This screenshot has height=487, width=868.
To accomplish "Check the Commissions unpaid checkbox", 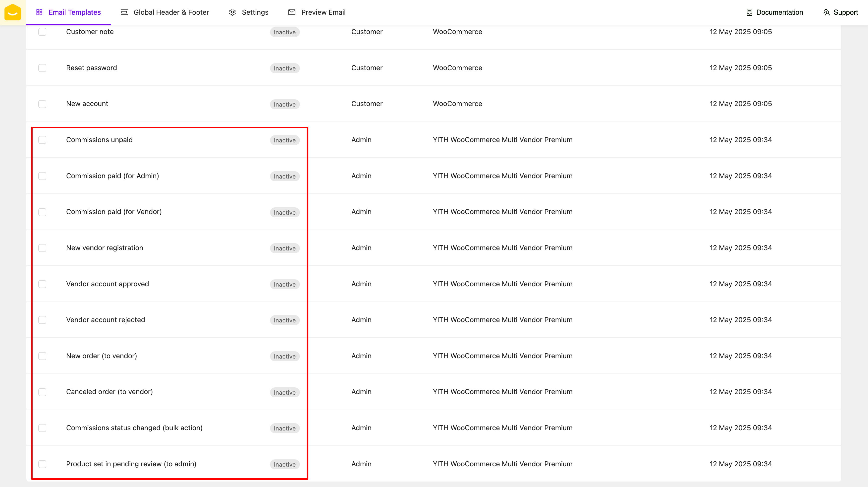I will pyautogui.click(x=42, y=140).
